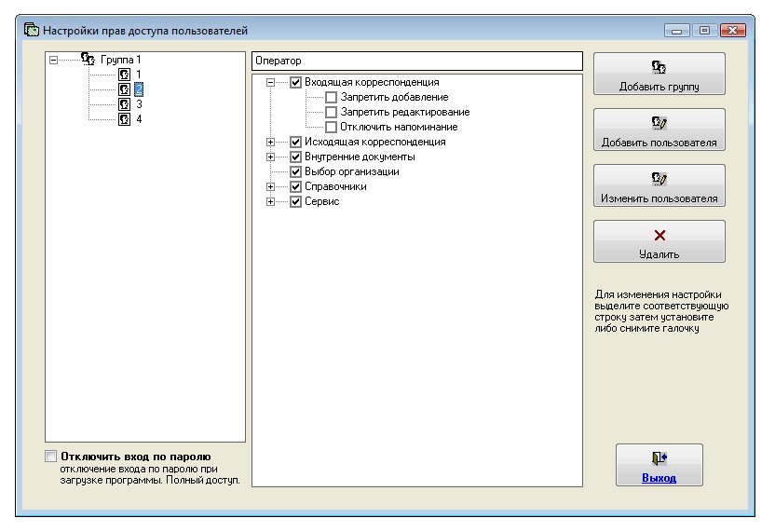775x532 pixels.
Task: Select the Сервис row text
Action: point(321,202)
